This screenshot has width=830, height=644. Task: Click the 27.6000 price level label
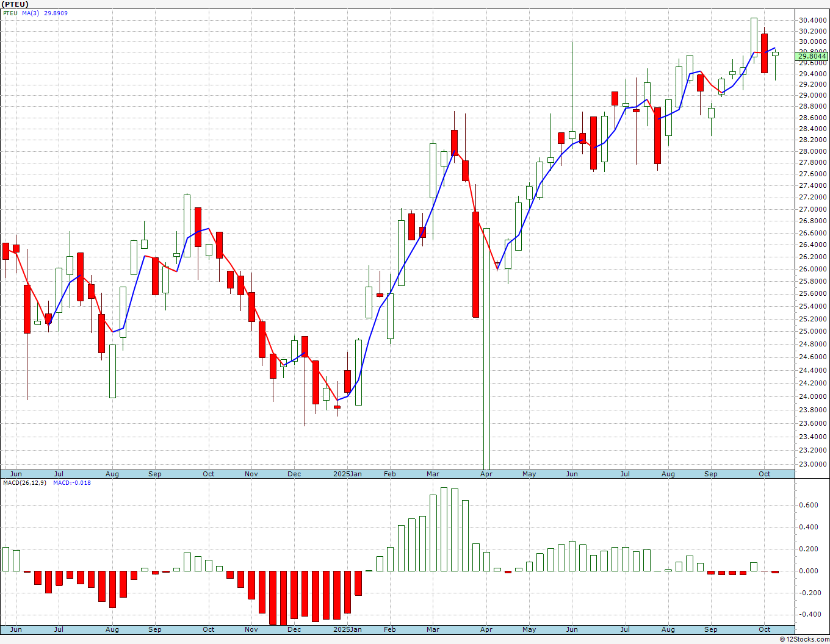click(x=812, y=174)
